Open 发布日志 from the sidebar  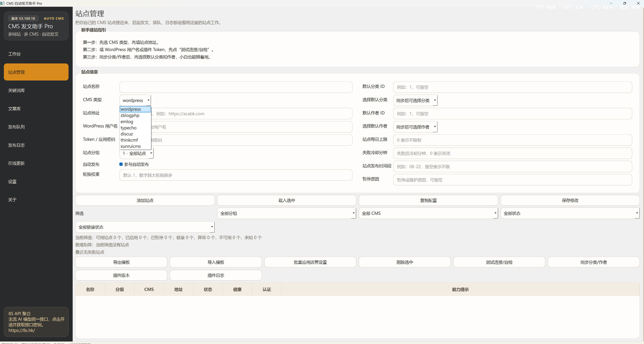point(36,145)
